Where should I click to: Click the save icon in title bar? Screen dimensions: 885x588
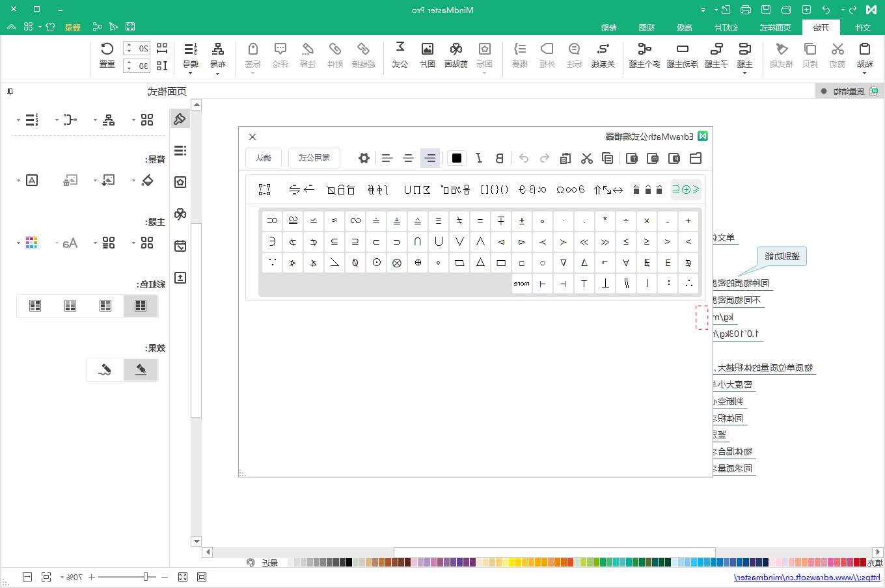766,10
